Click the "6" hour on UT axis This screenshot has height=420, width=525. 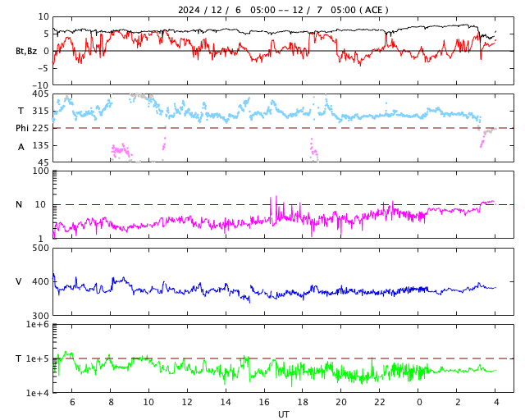click(x=72, y=402)
